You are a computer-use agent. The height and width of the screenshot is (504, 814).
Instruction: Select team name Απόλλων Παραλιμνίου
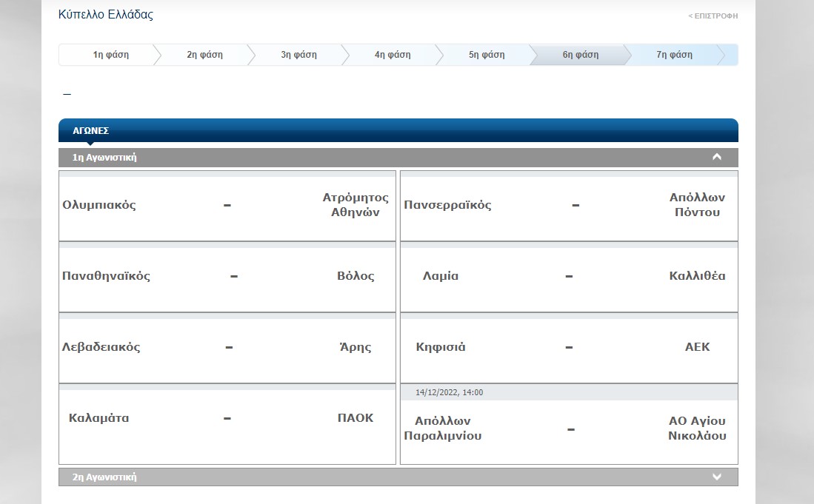[x=443, y=429]
